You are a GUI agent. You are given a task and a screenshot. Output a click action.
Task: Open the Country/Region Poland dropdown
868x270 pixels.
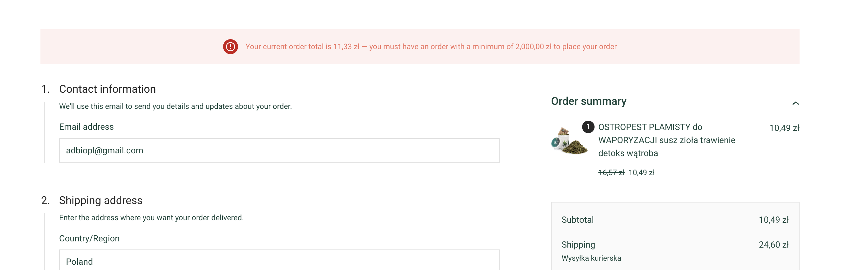(279, 260)
